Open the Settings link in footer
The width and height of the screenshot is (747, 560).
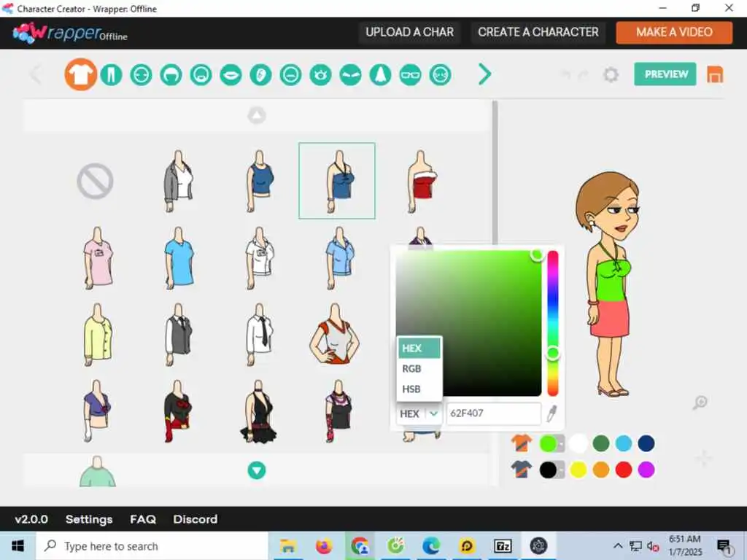89,519
